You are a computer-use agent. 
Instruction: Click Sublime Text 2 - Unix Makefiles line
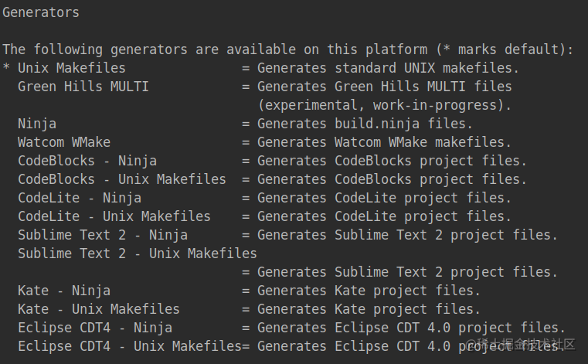pos(138,253)
